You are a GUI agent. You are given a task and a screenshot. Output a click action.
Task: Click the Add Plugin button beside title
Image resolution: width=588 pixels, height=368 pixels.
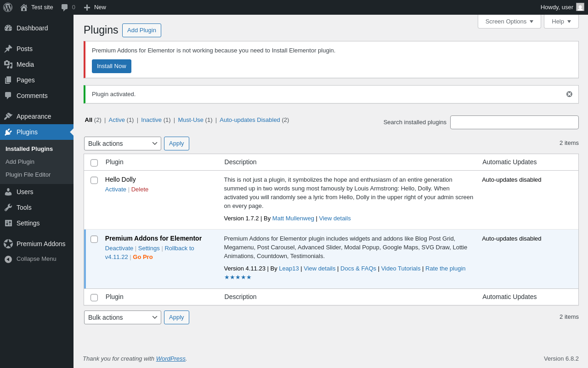point(141,30)
